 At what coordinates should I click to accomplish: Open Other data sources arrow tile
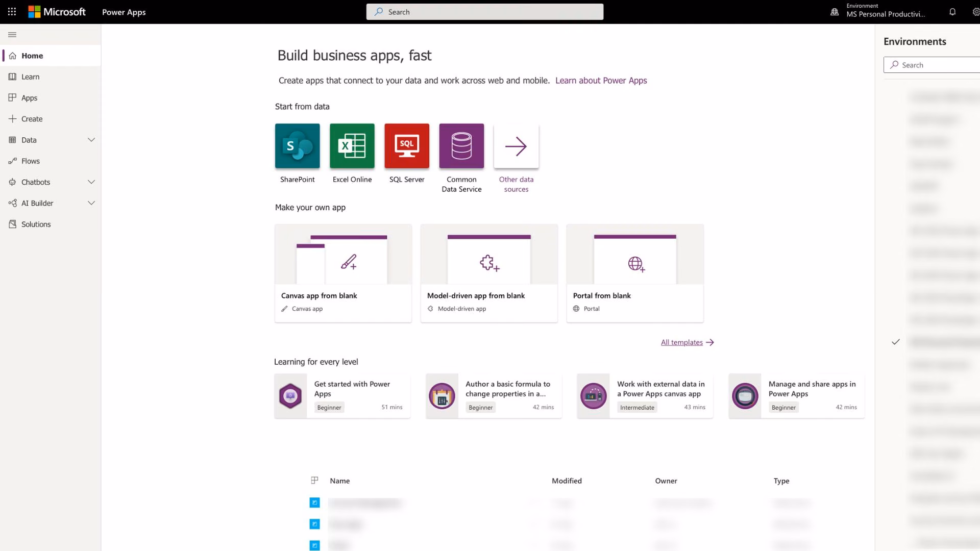point(516,146)
